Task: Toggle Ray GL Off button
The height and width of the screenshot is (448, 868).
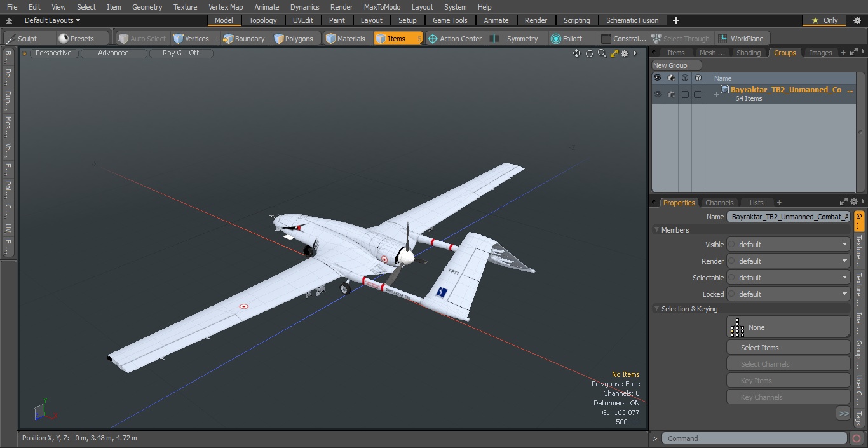Action: coord(181,53)
